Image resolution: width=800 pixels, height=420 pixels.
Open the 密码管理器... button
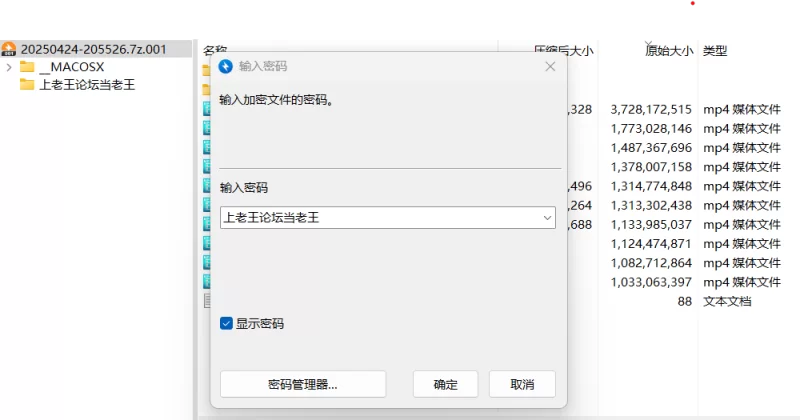(x=303, y=384)
